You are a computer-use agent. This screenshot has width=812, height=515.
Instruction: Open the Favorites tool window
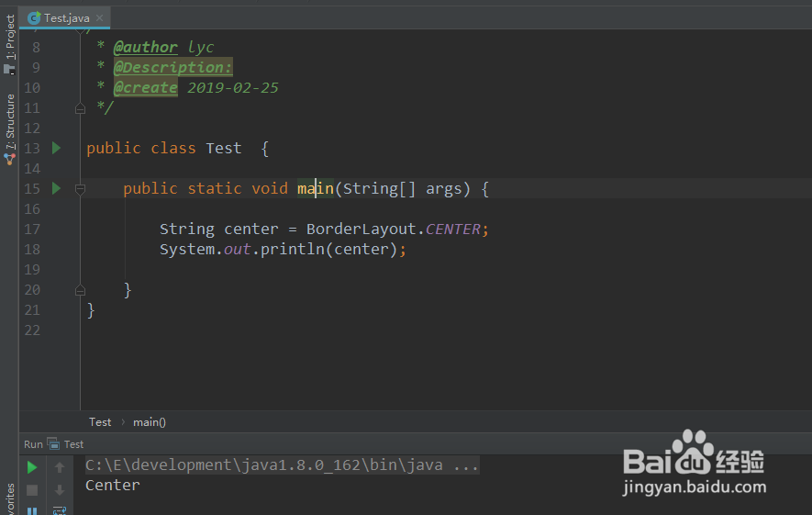[x=10, y=499]
